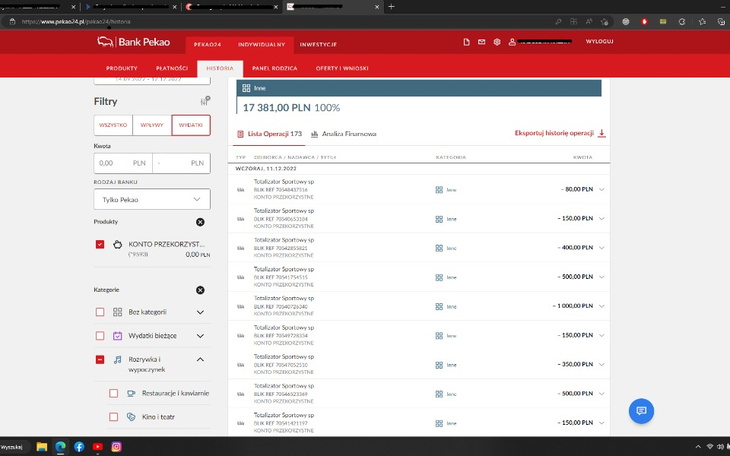Open the chat support bubble
The width and height of the screenshot is (730, 456).
click(x=641, y=411)
